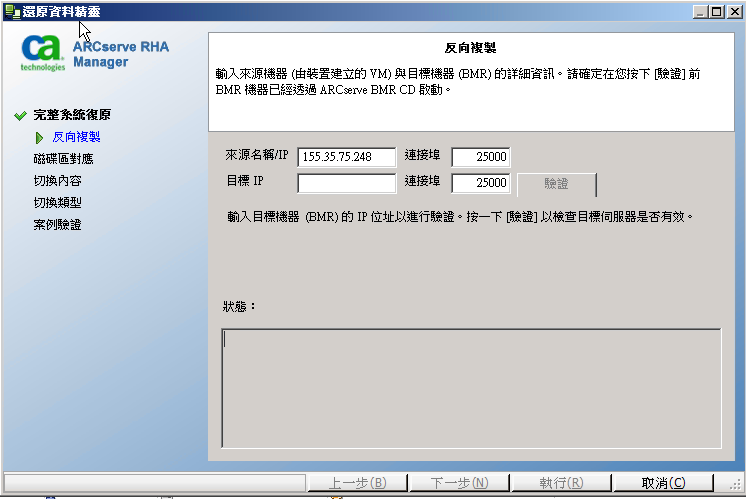Screen dimensions: 746x499
Task: Click the 下一步(N) button
Action: (x=460, y=483)
